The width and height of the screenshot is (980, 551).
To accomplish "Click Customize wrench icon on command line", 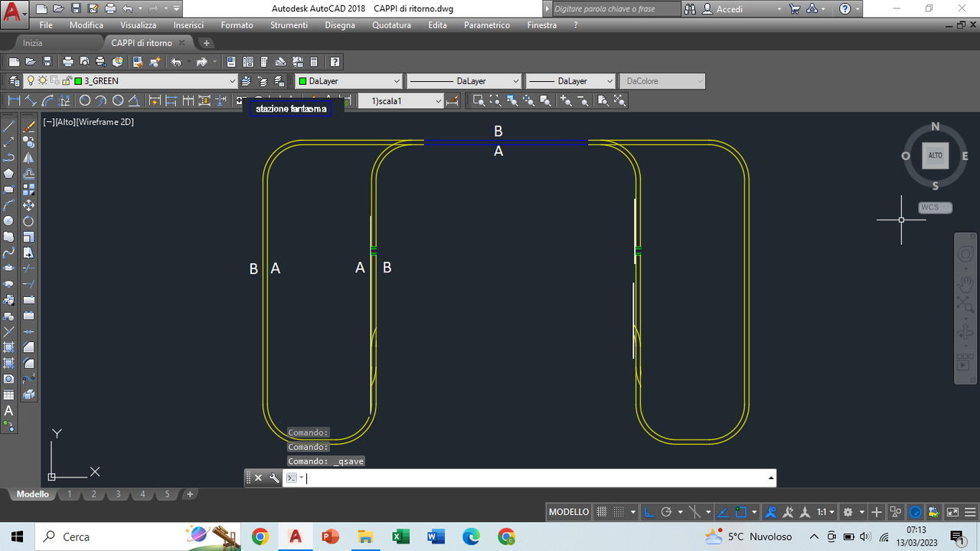I will [274, 478].
